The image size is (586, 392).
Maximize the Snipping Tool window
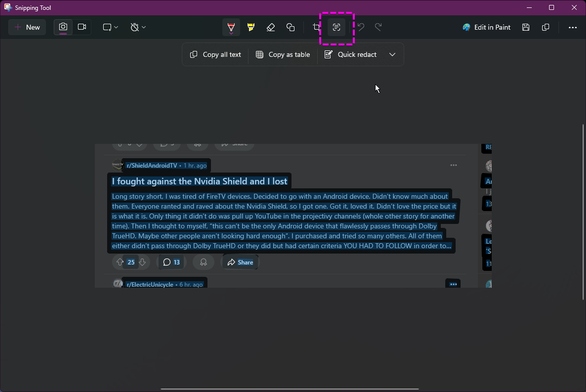551,7
